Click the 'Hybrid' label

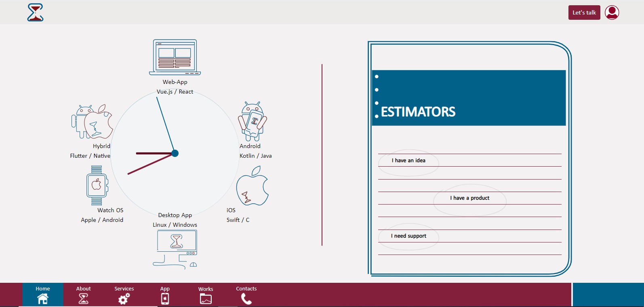click(101, 146)
